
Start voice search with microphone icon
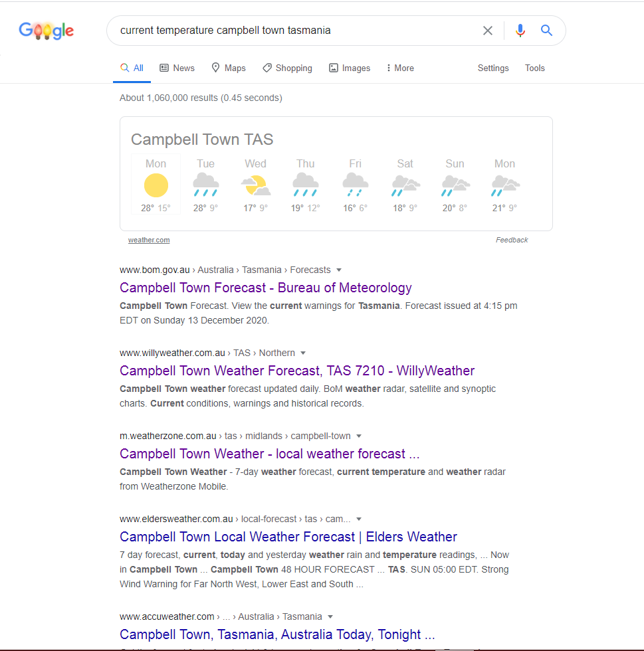coord(520,31)
